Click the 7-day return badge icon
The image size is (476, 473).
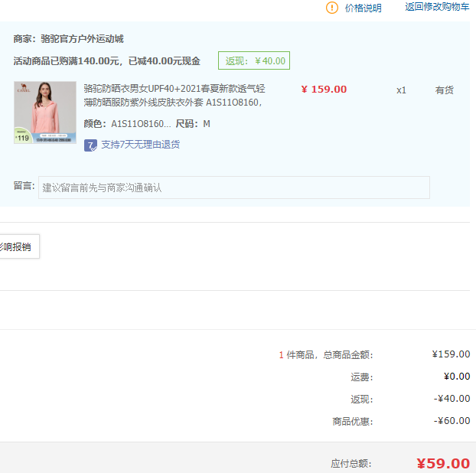pos(90,145)
